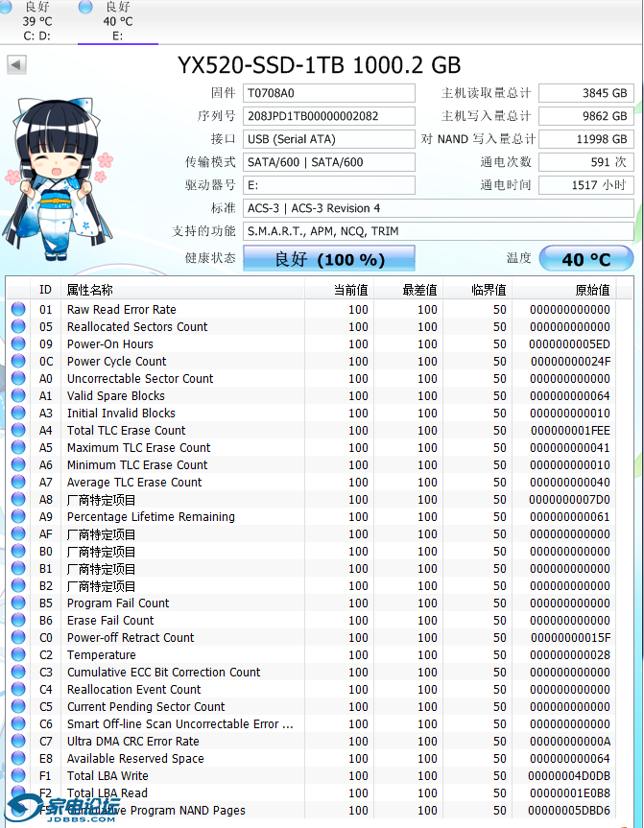The width and height of the screenshot is (644, 828).
Task: Click status orb for Average TLC Erase Count
Action: click(x=18, y=482)
